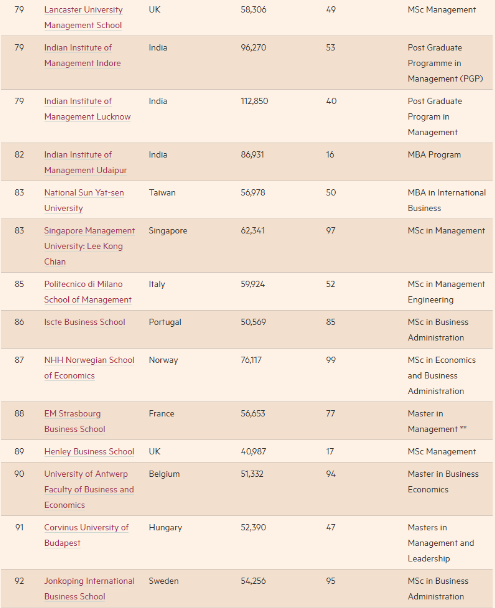This screenshot has height=608, width=495.
Task: Select the rank number 89
Action: pyautogui.click(x=19, y=452)
